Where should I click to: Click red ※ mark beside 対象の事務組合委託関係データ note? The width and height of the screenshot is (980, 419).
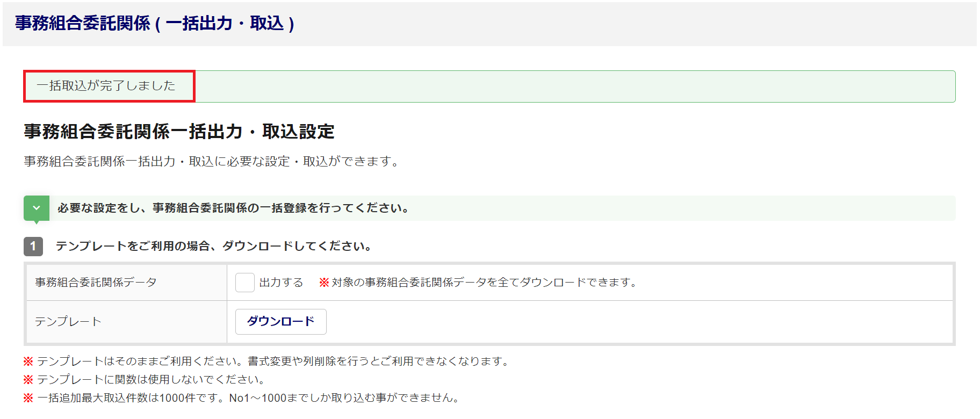[x=324, y=283]
